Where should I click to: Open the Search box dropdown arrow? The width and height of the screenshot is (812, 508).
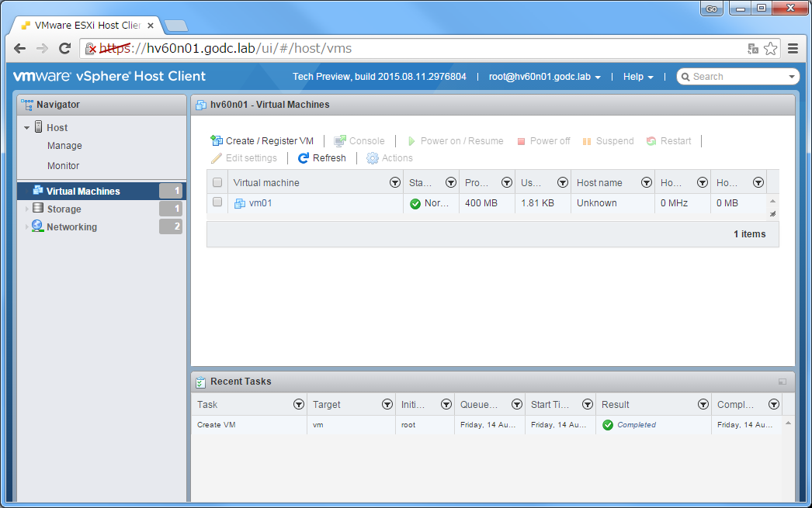pyautogui.click(x=792, y=77)
